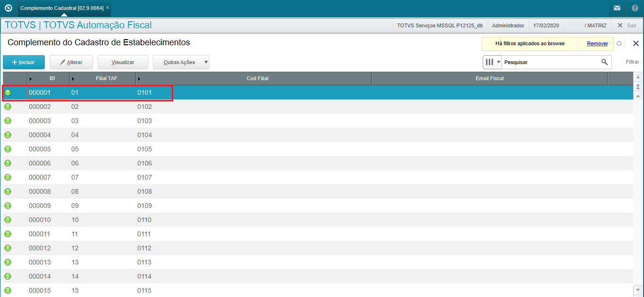644x297 pixels.
Task: Click the Administrador user label
Action: click(x=508, y=25)
